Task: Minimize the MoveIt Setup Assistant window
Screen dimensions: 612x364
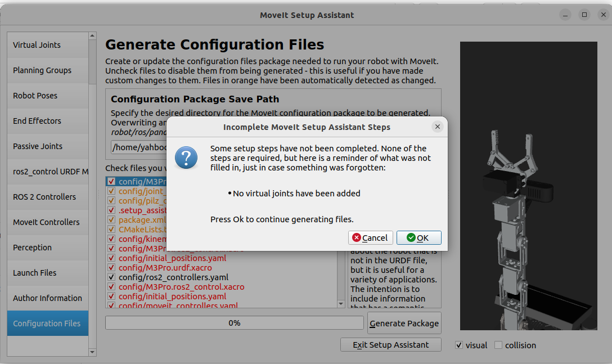Action: [x=565, y=15]
